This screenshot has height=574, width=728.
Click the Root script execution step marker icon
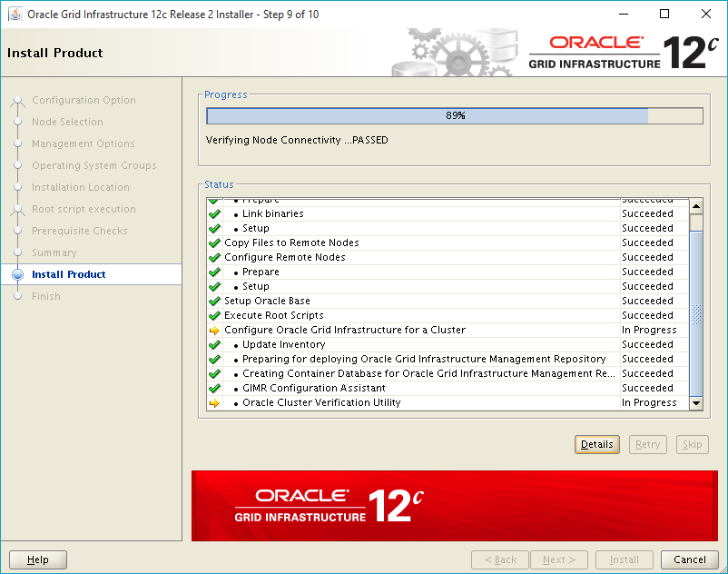[x=17, y=210]
